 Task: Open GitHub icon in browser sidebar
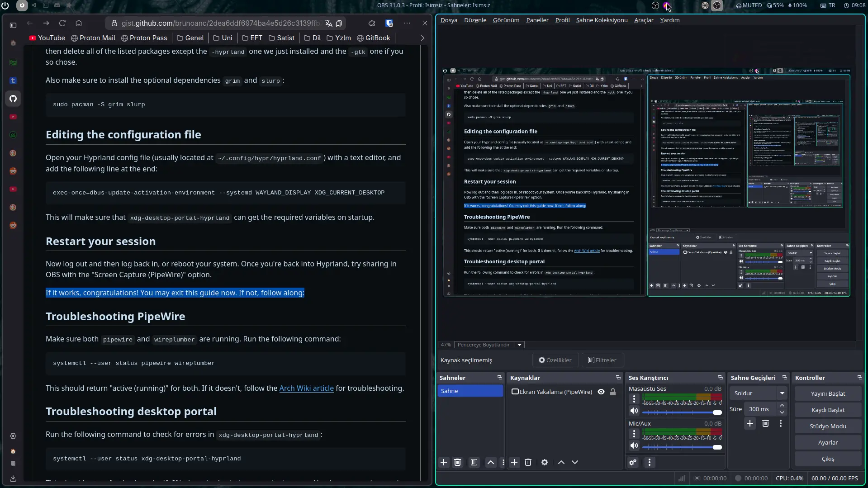(x=13, y=99)
